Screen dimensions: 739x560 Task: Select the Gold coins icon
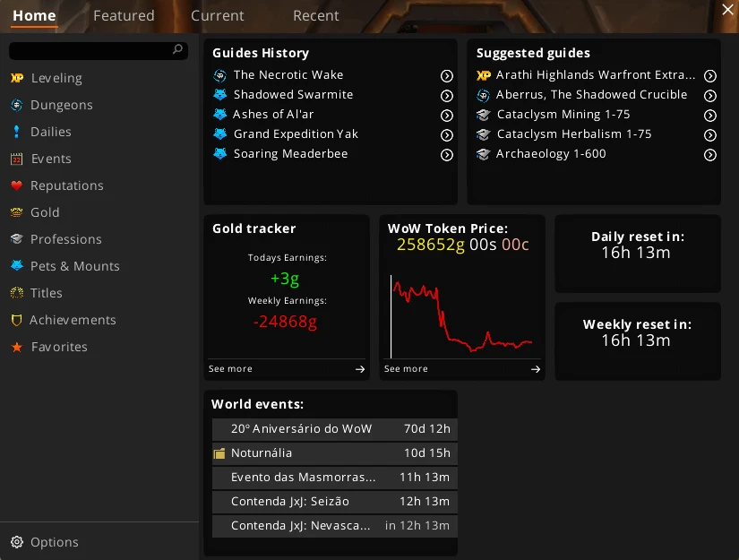pyautogui.click(x=16, y=212)
